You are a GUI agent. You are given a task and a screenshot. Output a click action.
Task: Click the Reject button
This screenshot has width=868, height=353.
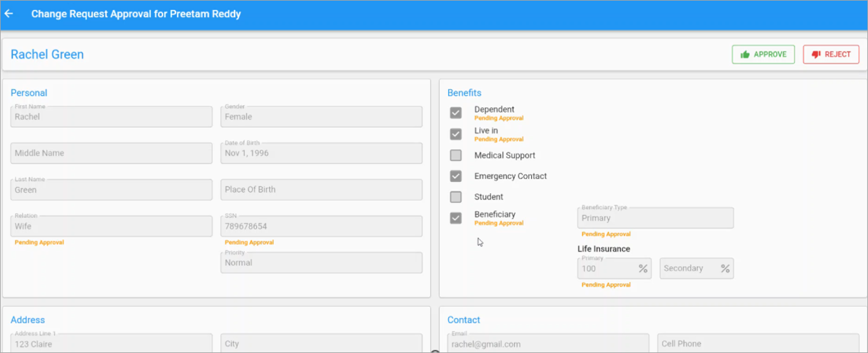tap(831, 55)
